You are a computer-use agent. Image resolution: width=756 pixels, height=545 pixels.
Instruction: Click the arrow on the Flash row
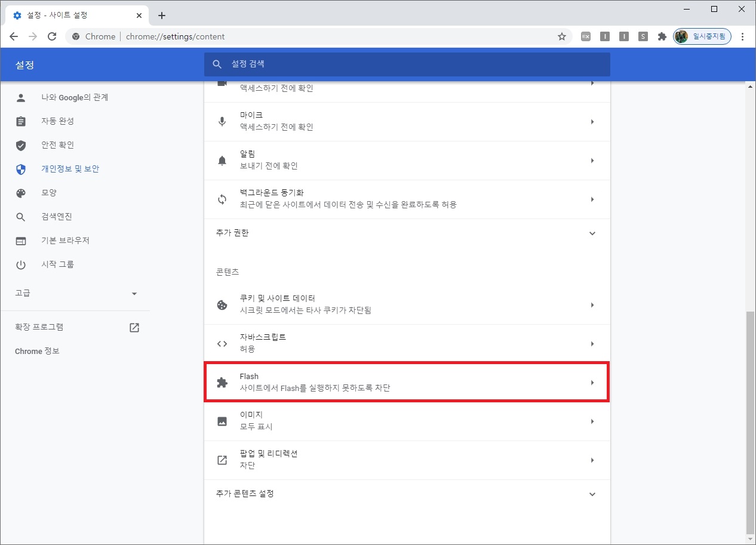(x=592, y=383)
